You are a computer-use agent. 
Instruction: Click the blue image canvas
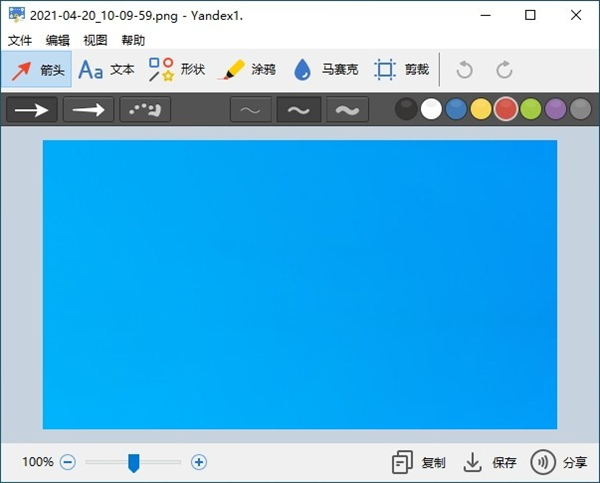click(x=300, y=284)
